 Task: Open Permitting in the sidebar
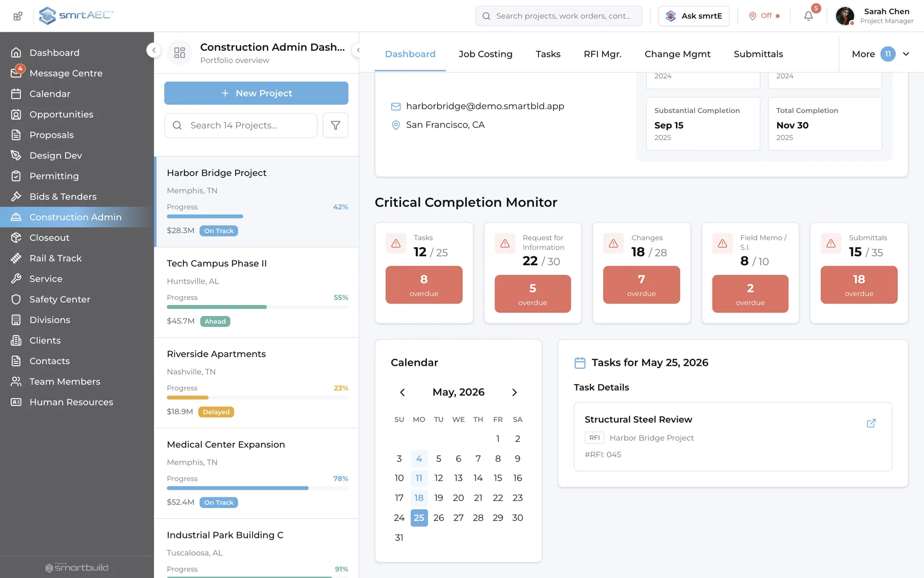tap(77, 176)
